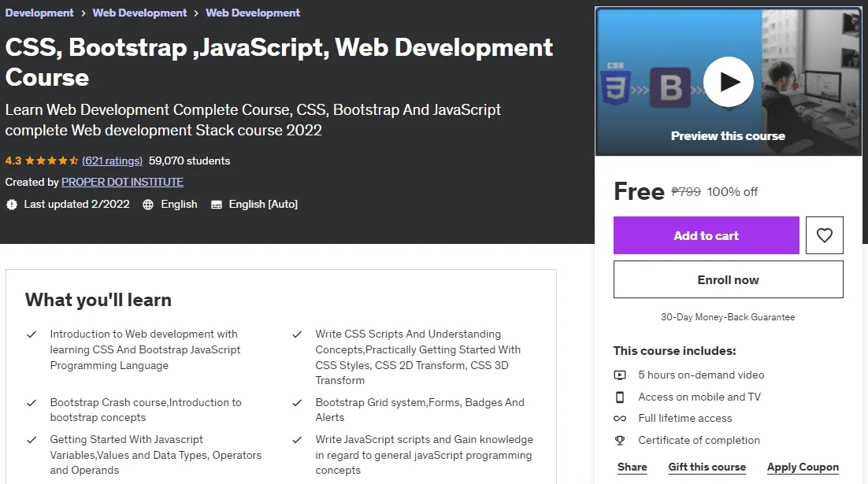The image size is (868, 484).
Task: Click the on-demand video icon
Action: click(x=620, y=375)
